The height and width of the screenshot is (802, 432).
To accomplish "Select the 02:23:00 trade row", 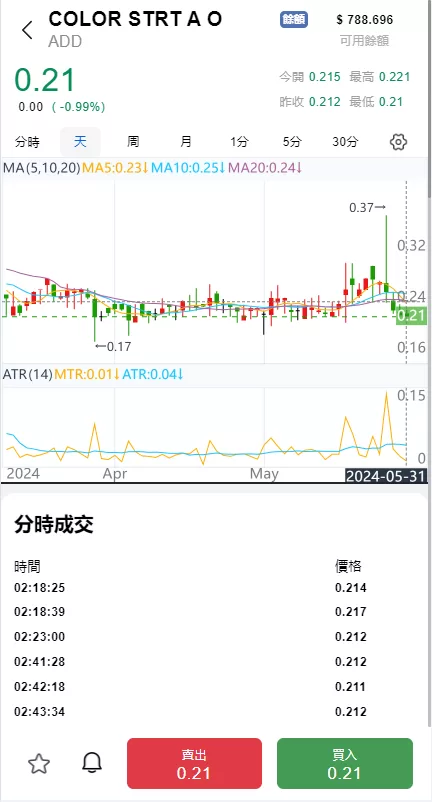I will (213, 637).
